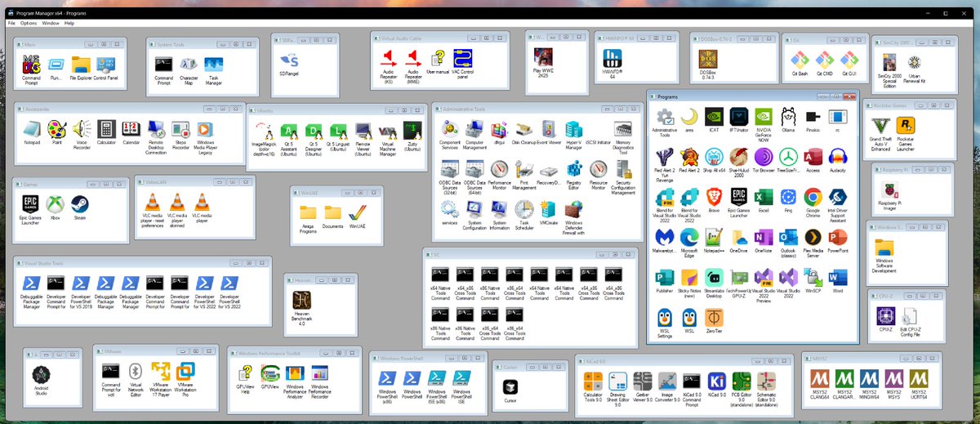Launch Tor Browser icon
This screenshot has width=980, height=424.
(764, 156)
